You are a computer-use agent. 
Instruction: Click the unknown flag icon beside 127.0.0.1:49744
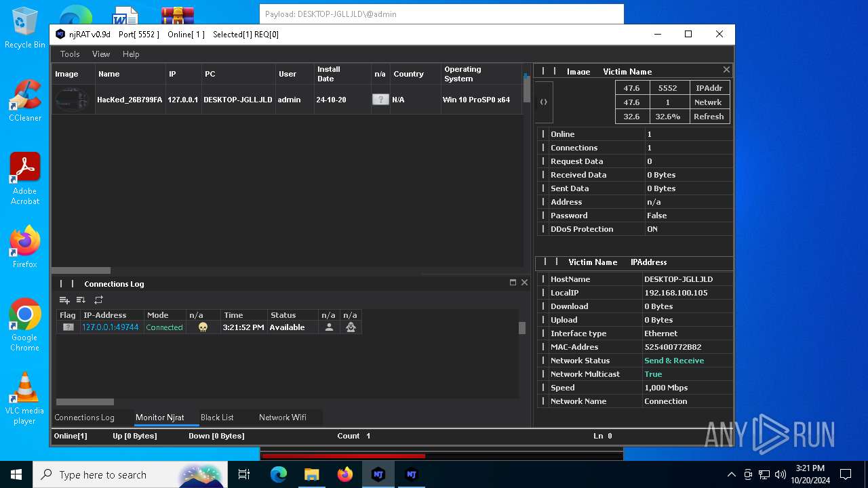68,327
